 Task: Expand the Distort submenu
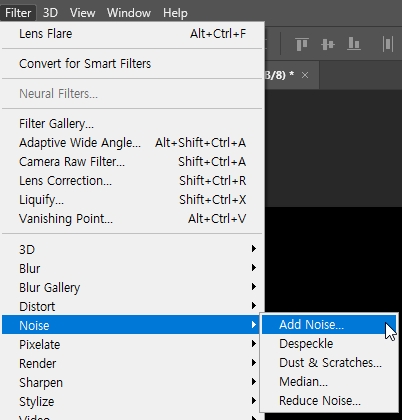[132, 306]
